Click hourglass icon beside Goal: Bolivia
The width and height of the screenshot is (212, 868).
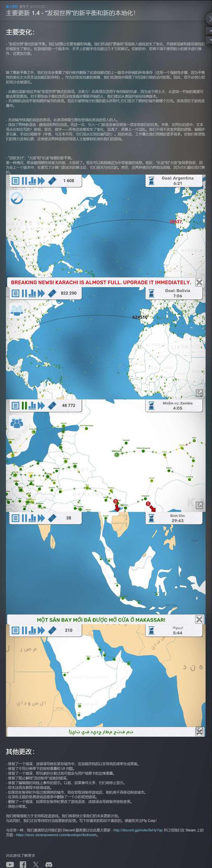coord(152,293)
